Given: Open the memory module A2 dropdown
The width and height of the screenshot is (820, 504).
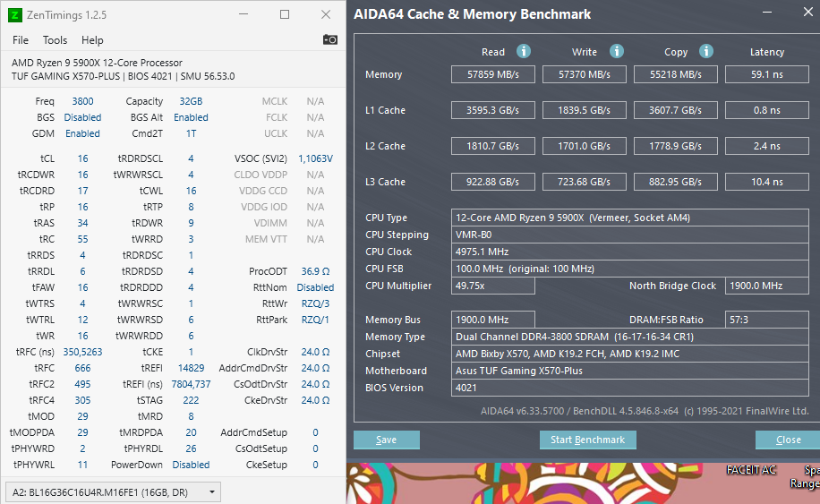Looking at the screenshot, I should pyautogui.click(x=113, y=492).
